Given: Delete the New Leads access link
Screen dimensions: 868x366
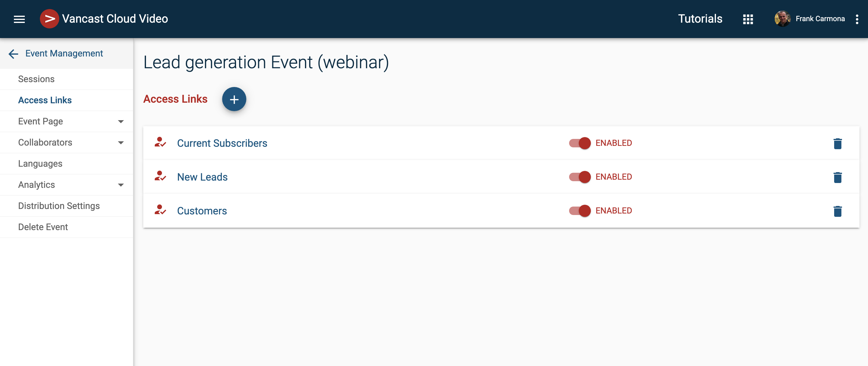Looking at the screenshot, I should point(837,178).
